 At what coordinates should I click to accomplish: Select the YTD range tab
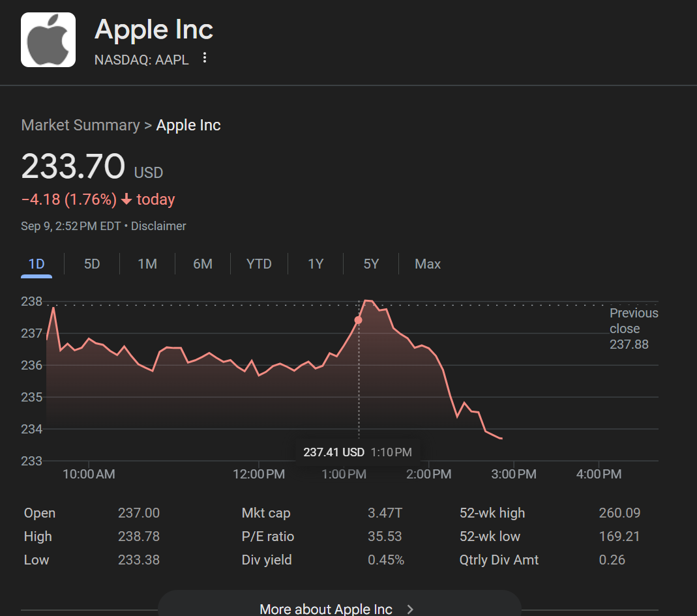tap(259, 264)
